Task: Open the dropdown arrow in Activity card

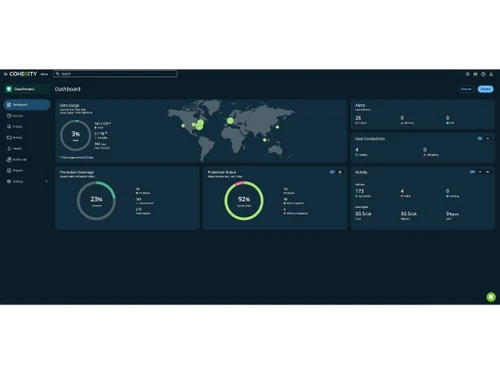Action: coord(480,172)
